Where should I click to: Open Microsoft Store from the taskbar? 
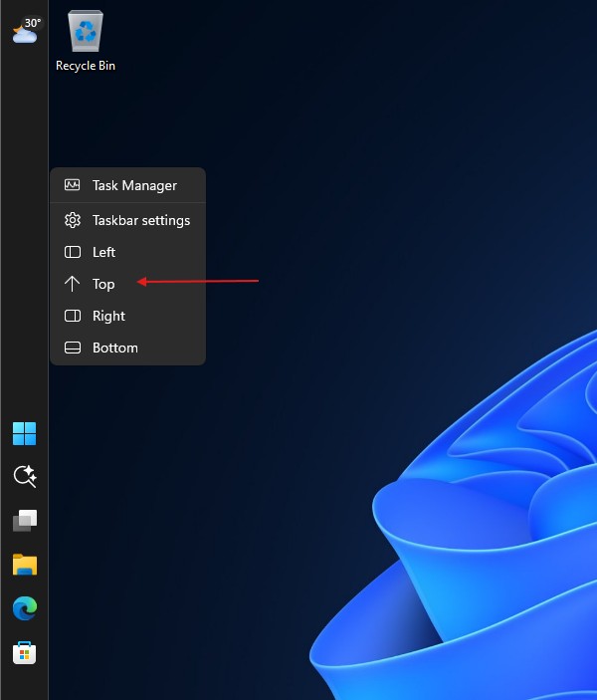pyautogui.click(x=25, y=652)
